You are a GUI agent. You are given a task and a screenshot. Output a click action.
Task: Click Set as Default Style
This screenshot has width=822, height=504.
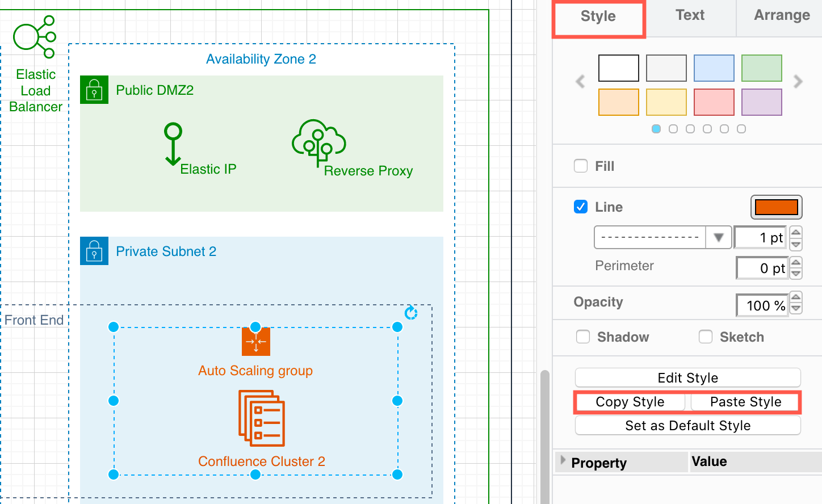687,425
